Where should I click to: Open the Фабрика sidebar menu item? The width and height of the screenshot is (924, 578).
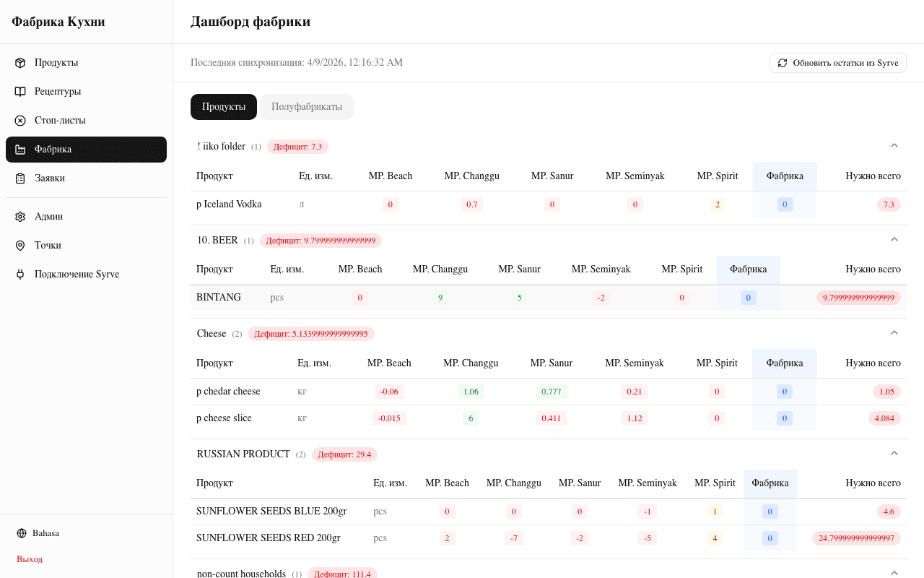point(86,150)
